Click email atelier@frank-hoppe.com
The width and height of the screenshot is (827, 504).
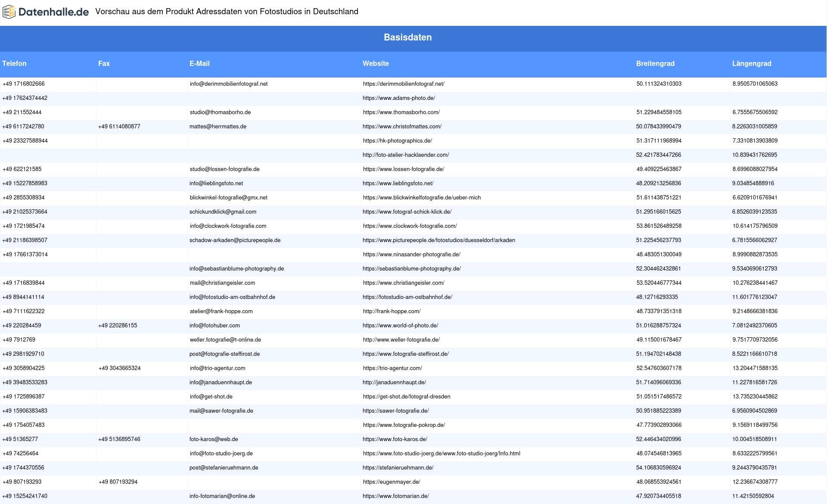pyautogui.click(x=221, y=311)
